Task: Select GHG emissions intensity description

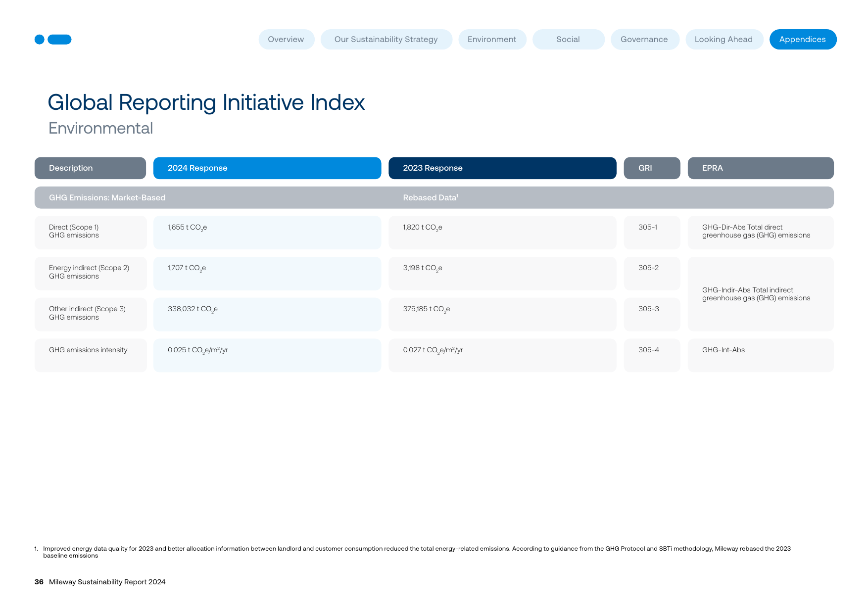Action: point(88,350)
